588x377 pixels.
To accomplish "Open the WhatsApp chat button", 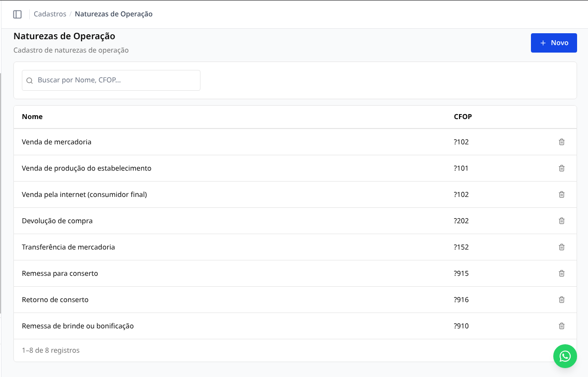I will 565,356.
